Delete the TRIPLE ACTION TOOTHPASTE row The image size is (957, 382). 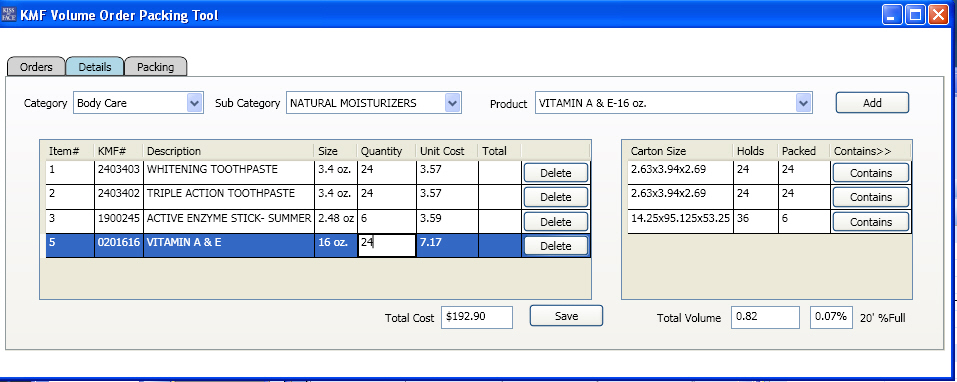click(x=555, y=197)
